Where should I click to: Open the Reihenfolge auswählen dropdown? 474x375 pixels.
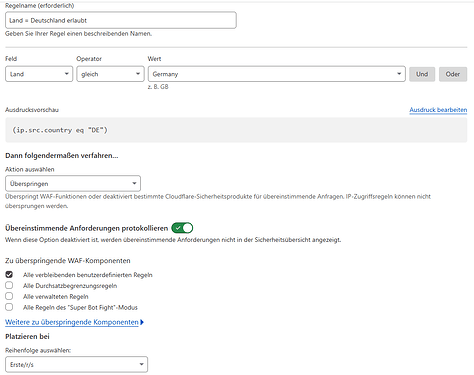(76, 365)
